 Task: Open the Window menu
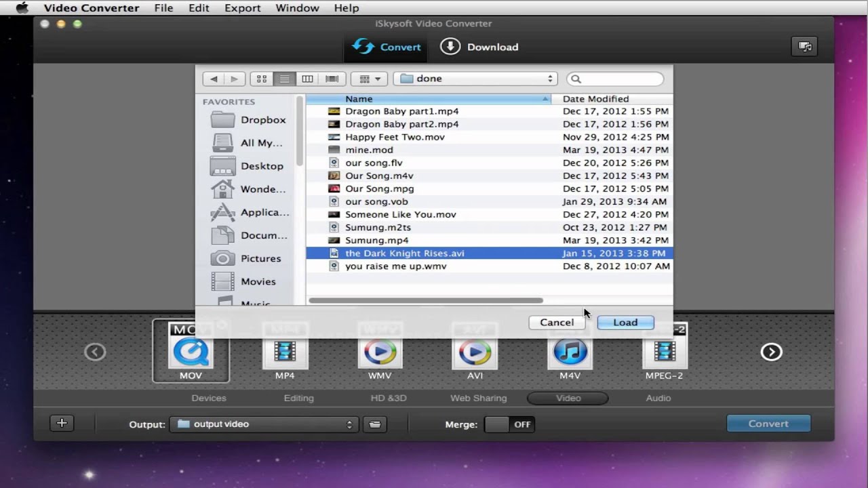click(297, 8)
